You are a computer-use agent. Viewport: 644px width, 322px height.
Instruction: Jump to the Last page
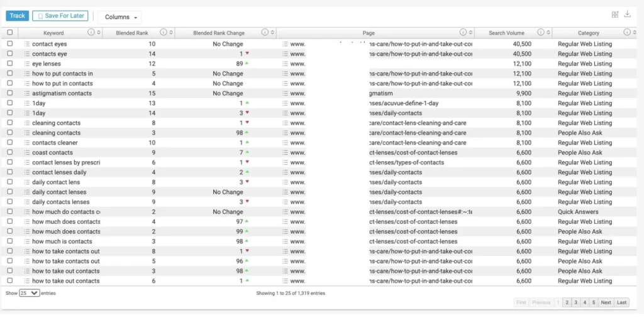coord(621,303)
